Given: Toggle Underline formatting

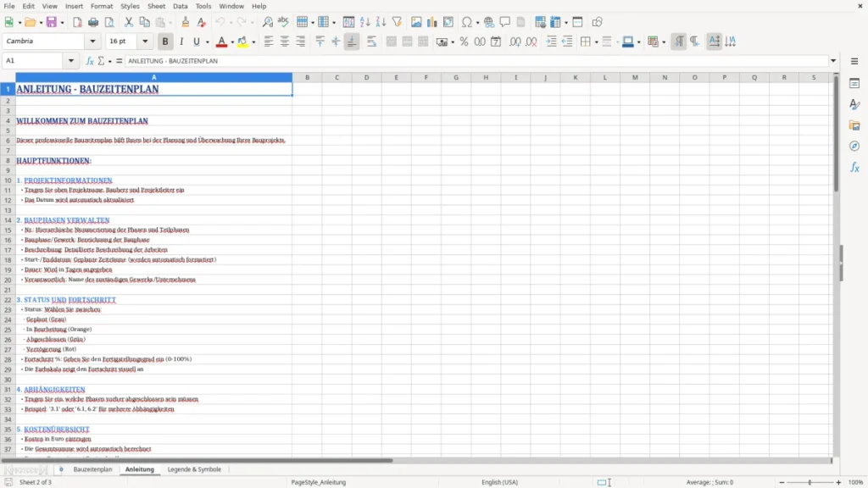Looking at the screenshot, I should tap(196, 42).
